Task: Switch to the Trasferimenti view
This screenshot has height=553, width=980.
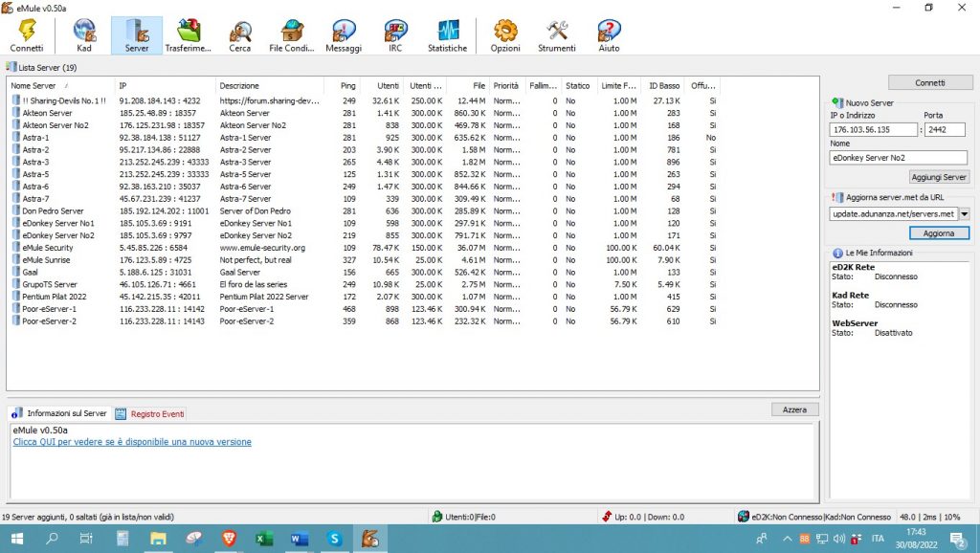Action: tap(189, 31)
